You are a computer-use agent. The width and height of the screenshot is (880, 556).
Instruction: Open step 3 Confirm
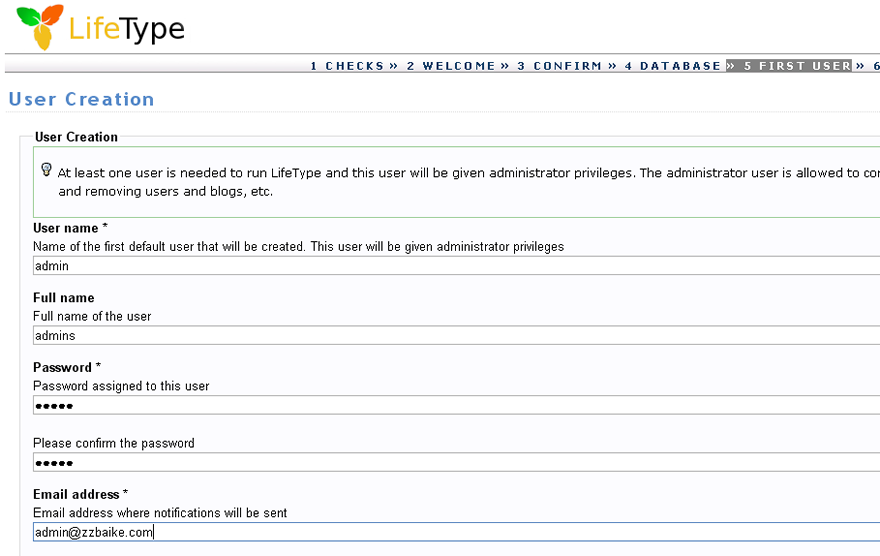(x=560, y=66)
